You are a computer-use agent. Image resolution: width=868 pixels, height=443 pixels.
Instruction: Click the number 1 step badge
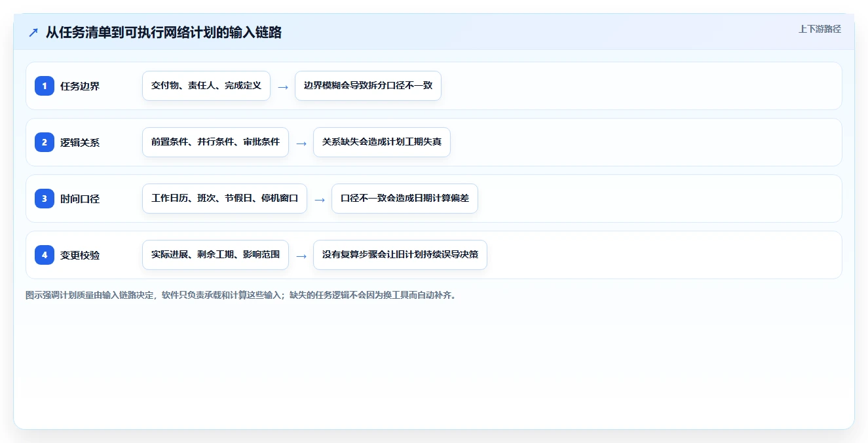click(x=45, y=86)
